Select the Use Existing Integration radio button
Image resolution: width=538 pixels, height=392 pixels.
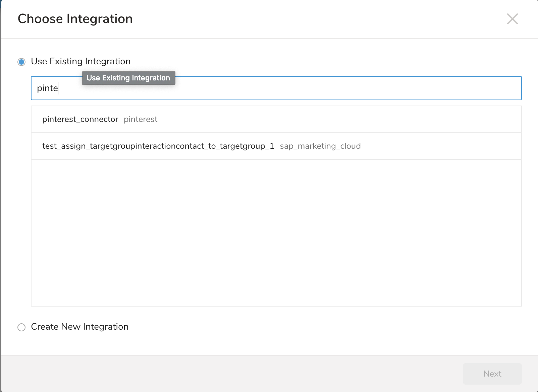coord(21,62)
